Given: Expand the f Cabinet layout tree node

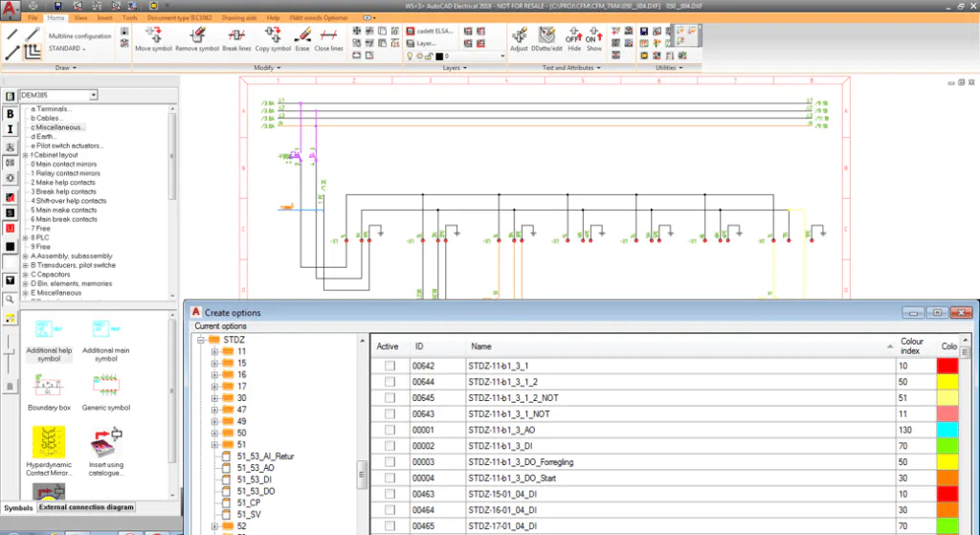Looking at the screenshot, I should tap(25, 155).
